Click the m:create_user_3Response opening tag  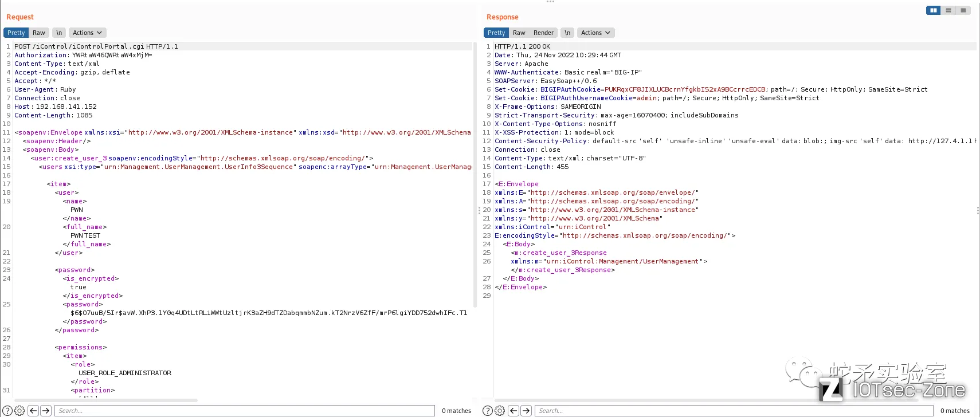[x=559, y=253]
